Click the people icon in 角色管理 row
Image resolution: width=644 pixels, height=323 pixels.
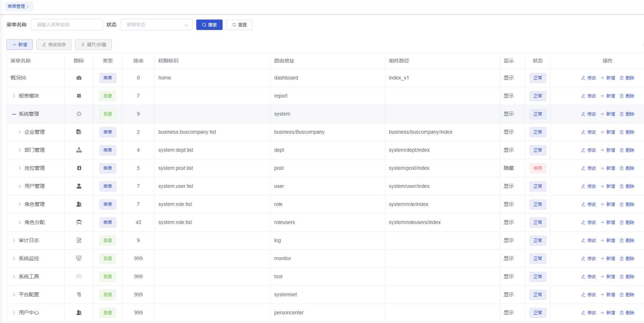click(x=79, y=204)
